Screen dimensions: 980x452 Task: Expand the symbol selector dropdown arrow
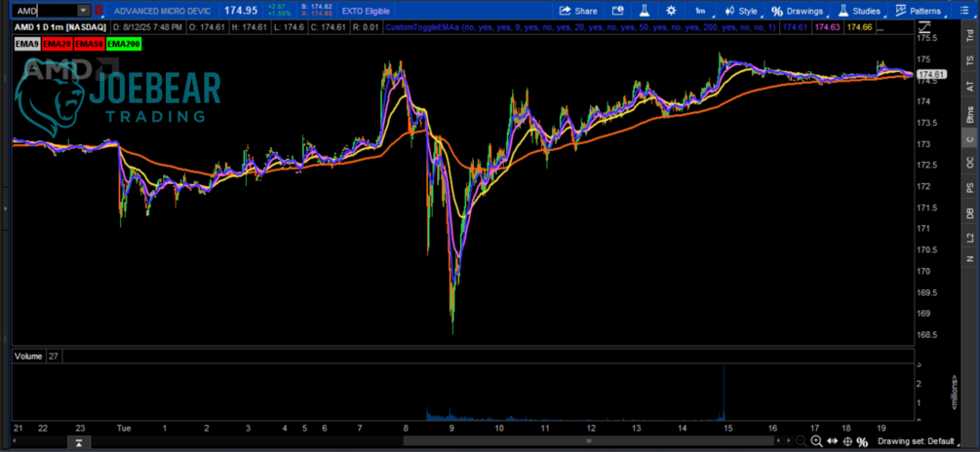[83, 11]
